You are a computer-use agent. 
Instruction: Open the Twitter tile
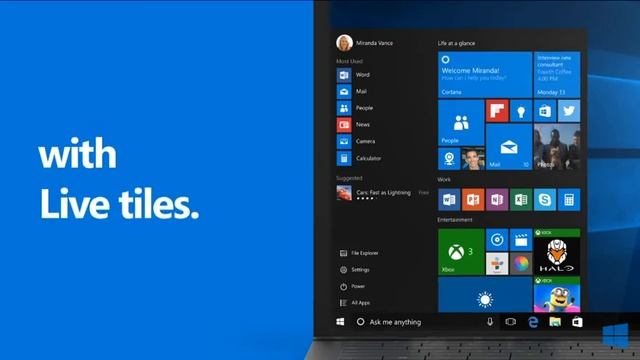[569, 111]
